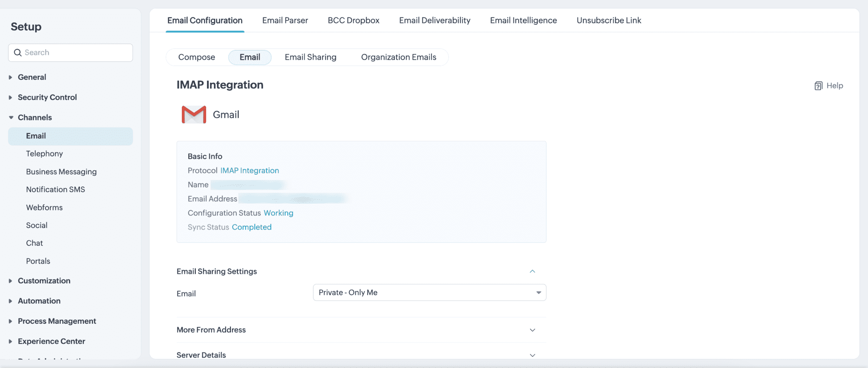
Task: Click the Gmail logo icon
Action: pos(194,115)
